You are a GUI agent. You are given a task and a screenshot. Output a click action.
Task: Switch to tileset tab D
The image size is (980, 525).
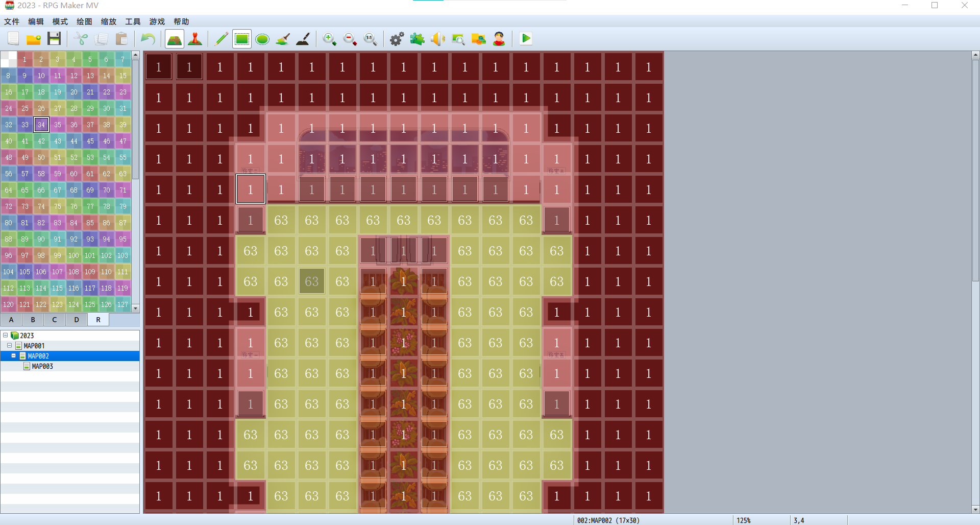click(x=77, y=320)
